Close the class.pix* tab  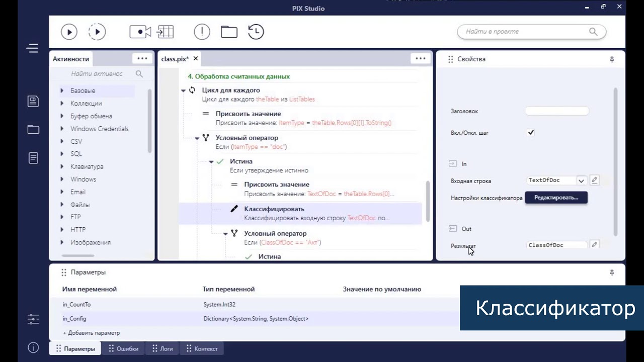[196, 59]
